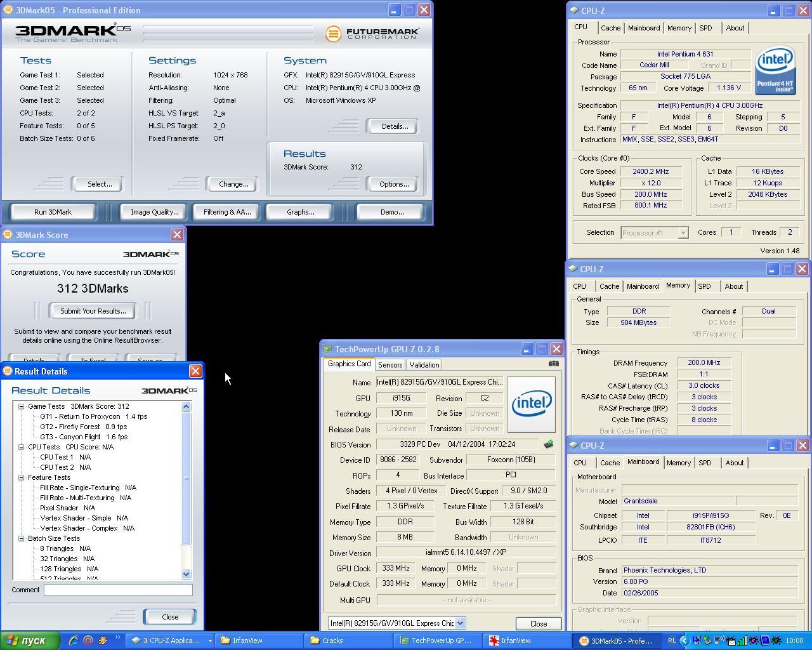Image resolution: width=812 pixels, height=650 pixels.
Task: Click Close button in GPU-Z
Action: click(x=539, y=623)
